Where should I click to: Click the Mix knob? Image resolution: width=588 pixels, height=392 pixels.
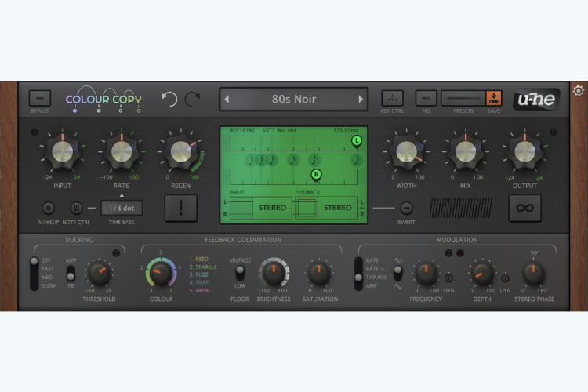point(466,152)
